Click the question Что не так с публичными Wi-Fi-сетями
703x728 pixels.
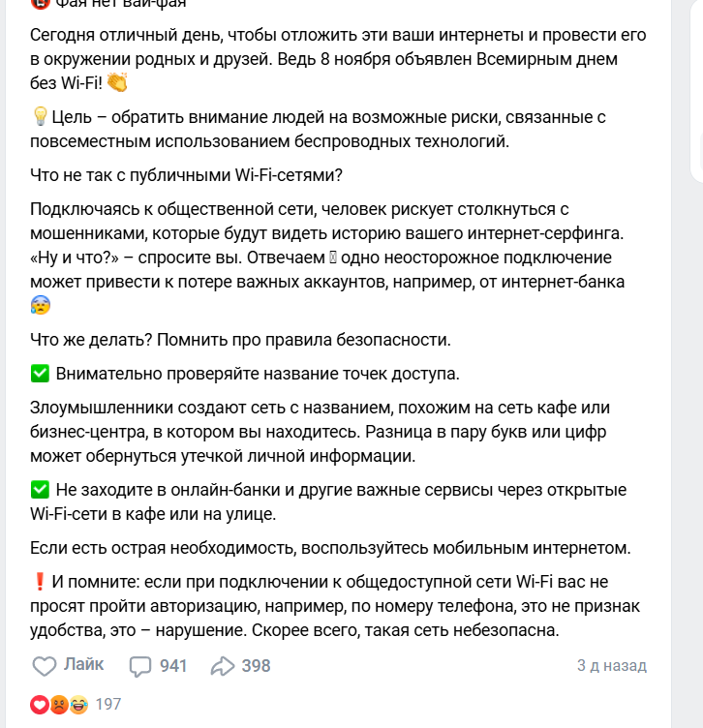186,175
